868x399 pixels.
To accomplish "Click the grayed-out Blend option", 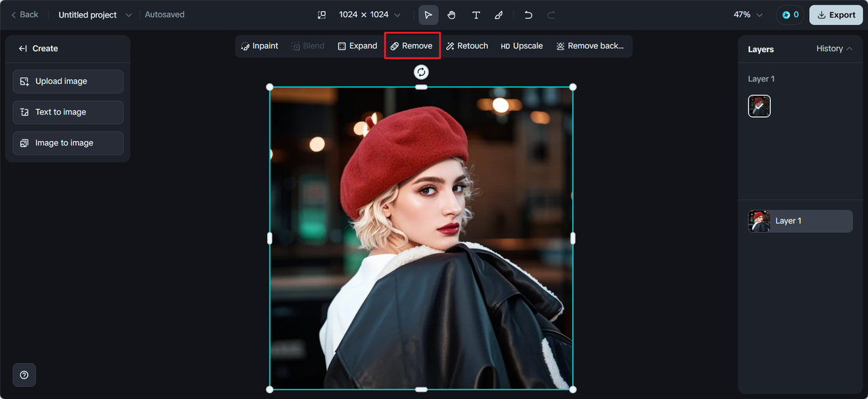I will tap(308, 46).
